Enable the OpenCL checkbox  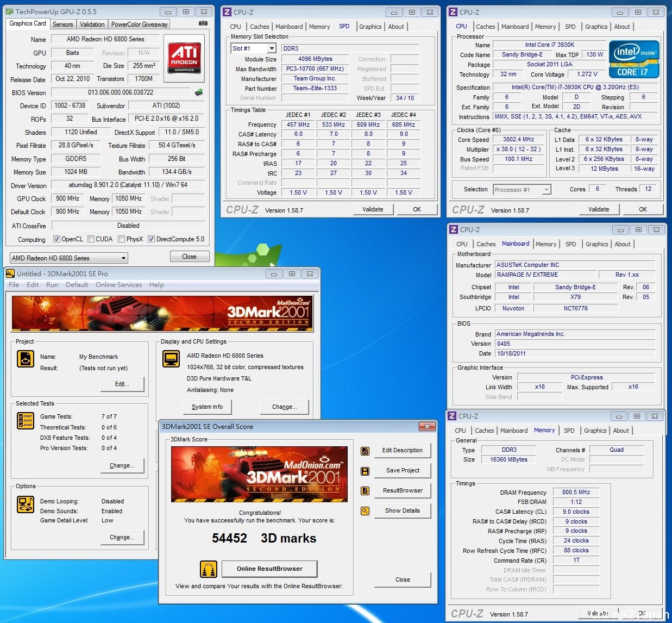pos(56,239)
